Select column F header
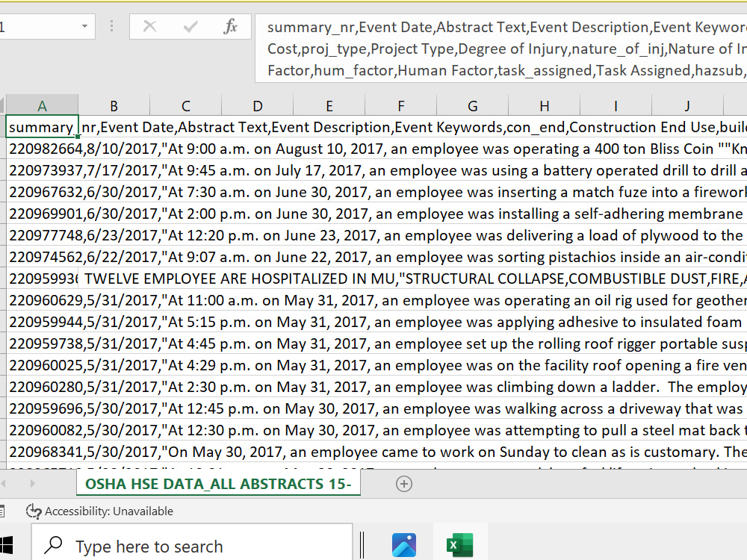Viewport: 747px width, 560px height. [400, 106]
